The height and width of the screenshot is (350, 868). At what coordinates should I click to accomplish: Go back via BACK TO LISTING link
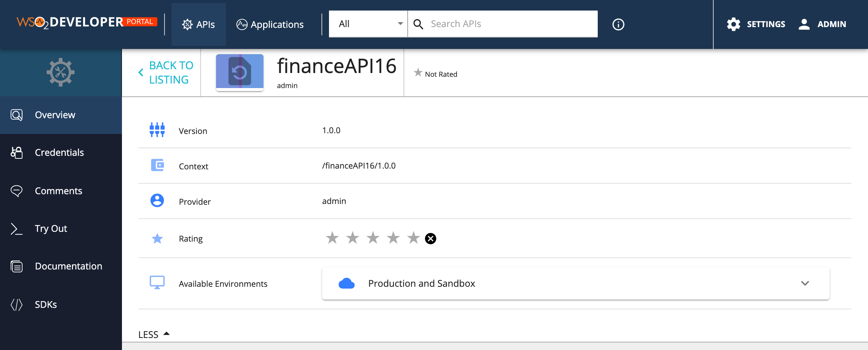(x=166, y=73)
